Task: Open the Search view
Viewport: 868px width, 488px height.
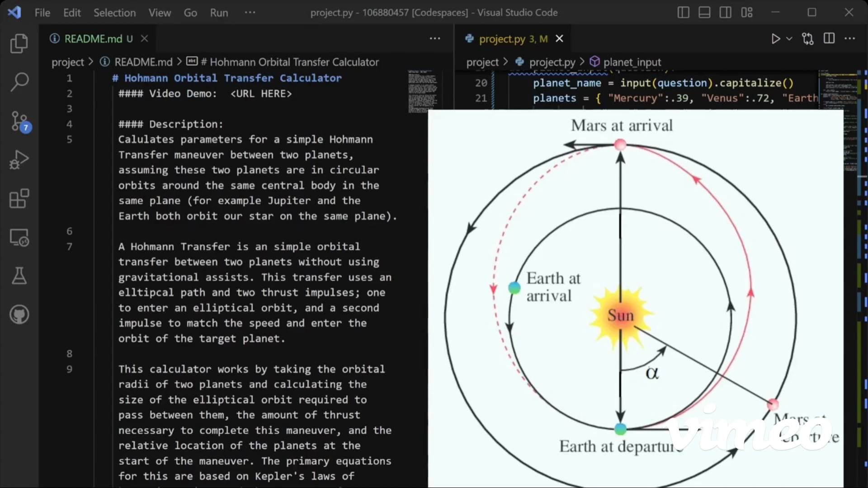Action: pyautogui.click(x=19, y=82)
